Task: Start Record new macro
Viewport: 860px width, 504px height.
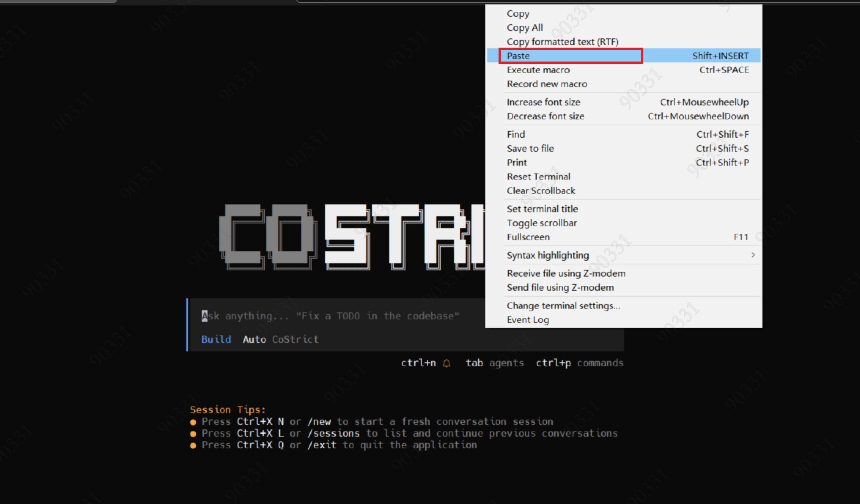Action: tap(547, 84)
